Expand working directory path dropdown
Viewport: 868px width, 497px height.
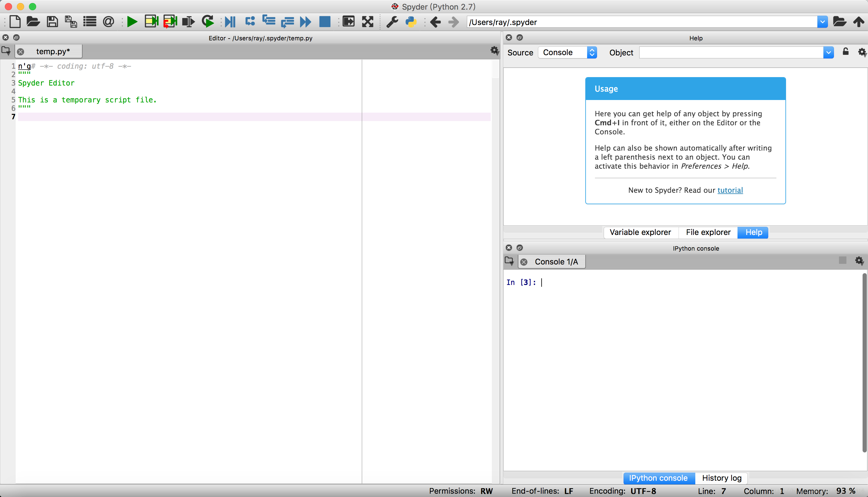tap(822, 22)
